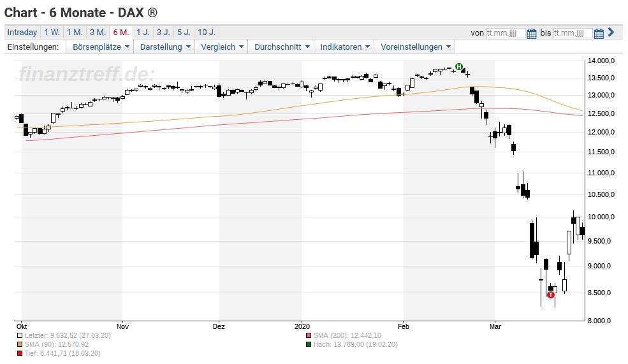Click the 10.000,0 y-axis value

(601, 217)
